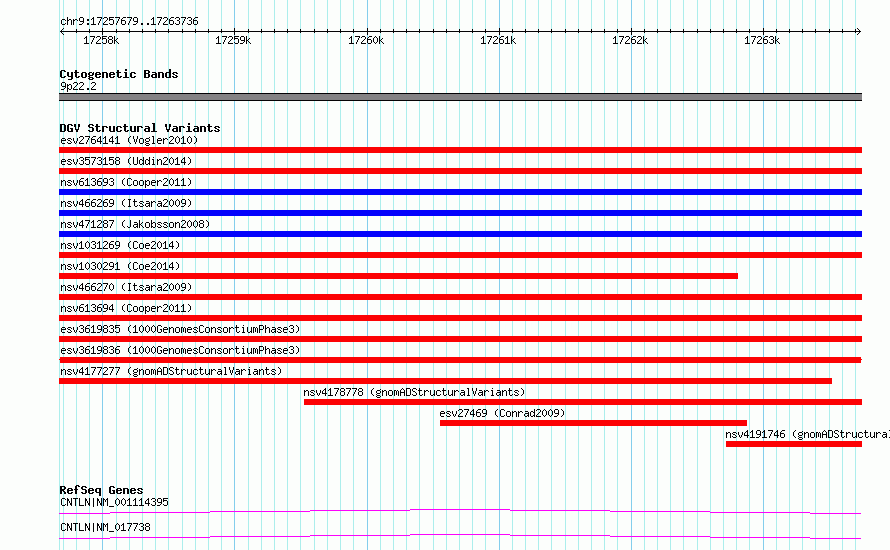Open esv3573158 (Uddin2014) variant label
This screenshot has height=550, width=890.
click(126, 161)
